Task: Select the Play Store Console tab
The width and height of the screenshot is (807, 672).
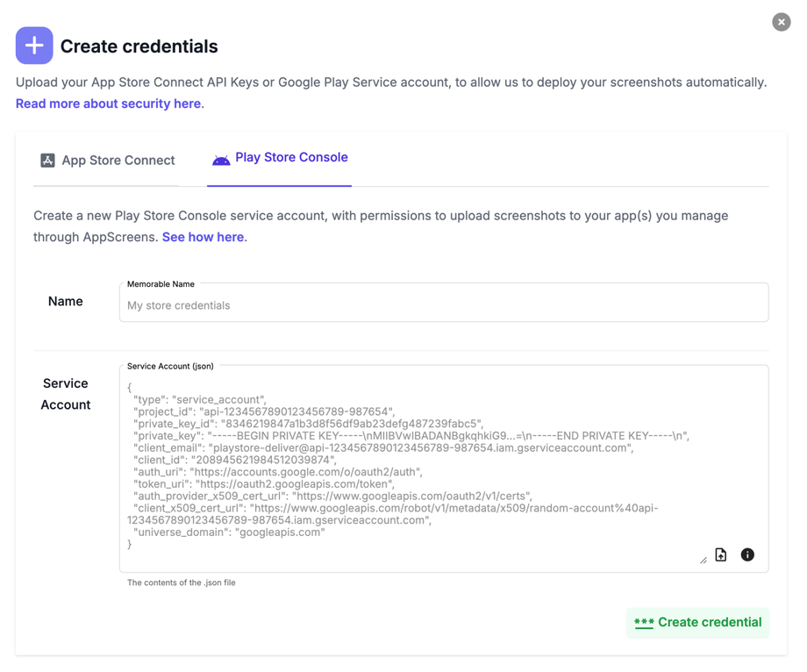Action: 281,158
